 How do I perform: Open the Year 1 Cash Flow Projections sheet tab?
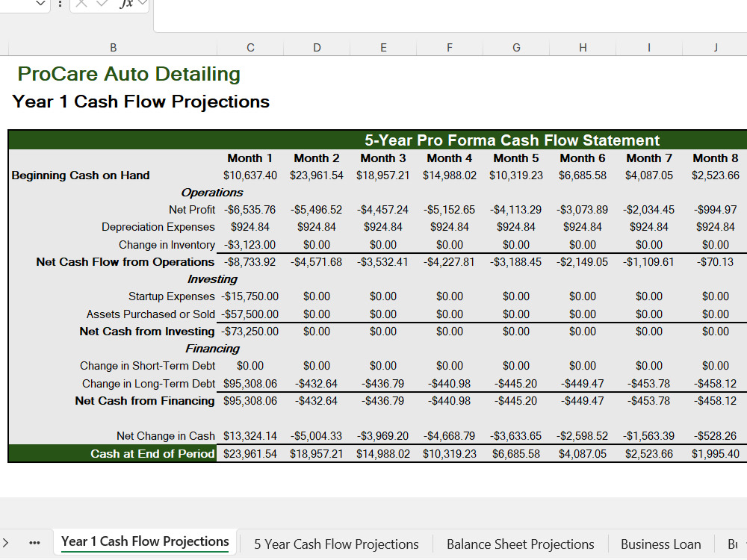tap(145, 542)
